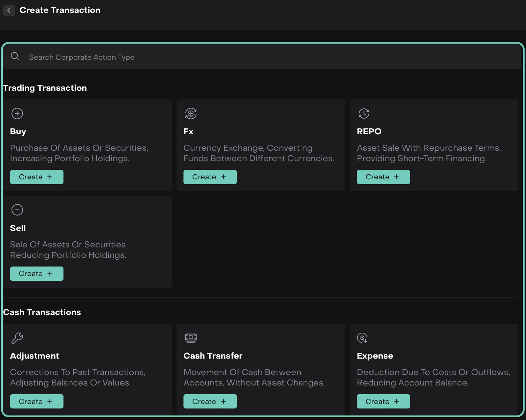Viewport: 526px width, 420px height.
Task: Click the Adjustment wrench icon
Action: pos(17,338)
